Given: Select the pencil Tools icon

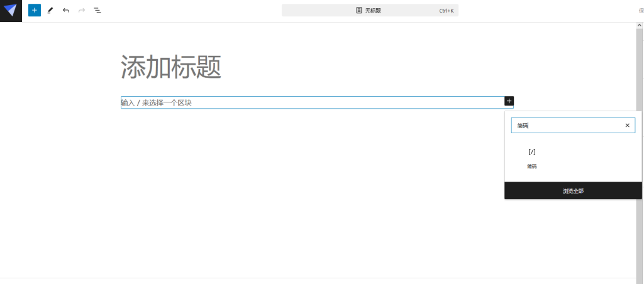Looking at the screenshot, I should click(50, 11).
